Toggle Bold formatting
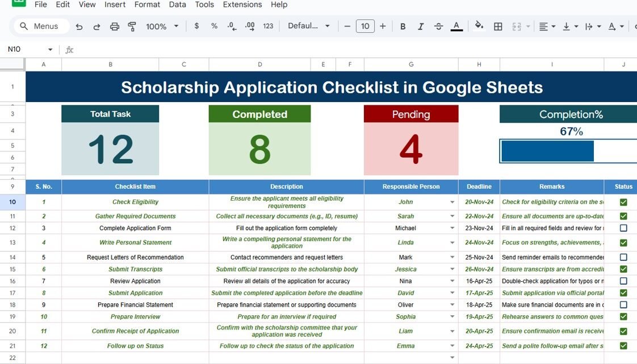Image resolution: width=637 pixels, height=364 pixels. pyautogui.click(x=403, y=27)
